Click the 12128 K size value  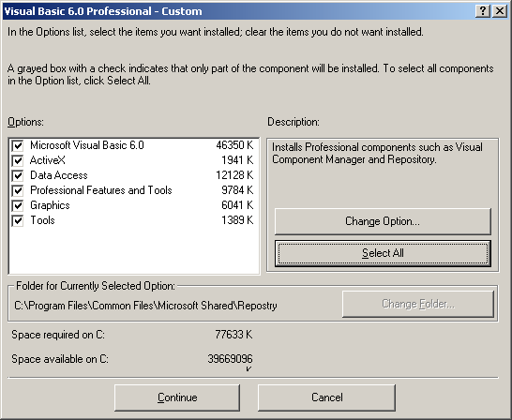pos(234,175)
